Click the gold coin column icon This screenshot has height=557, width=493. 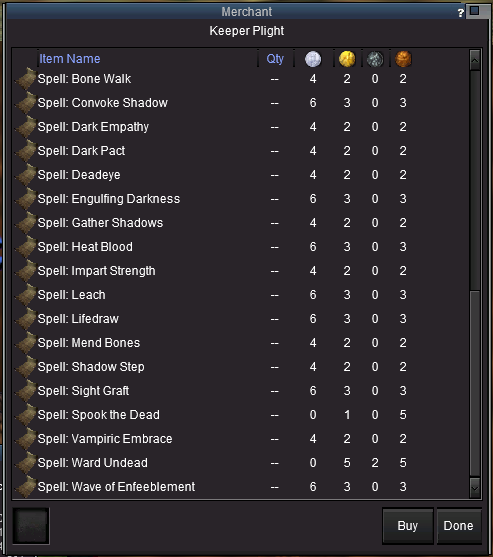pos(347,59)
